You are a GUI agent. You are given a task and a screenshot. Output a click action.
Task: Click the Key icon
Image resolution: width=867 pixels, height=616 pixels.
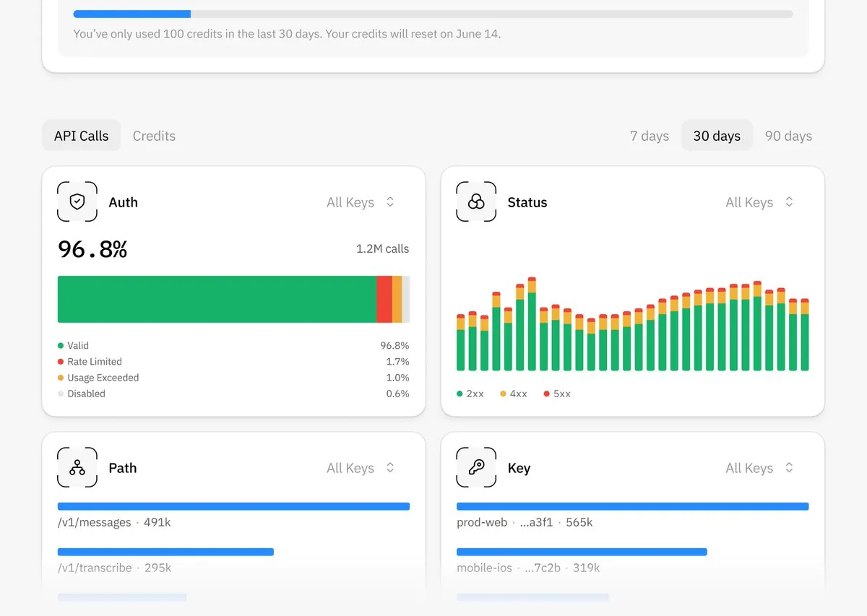pyautogui.click(x=476, y=468)
